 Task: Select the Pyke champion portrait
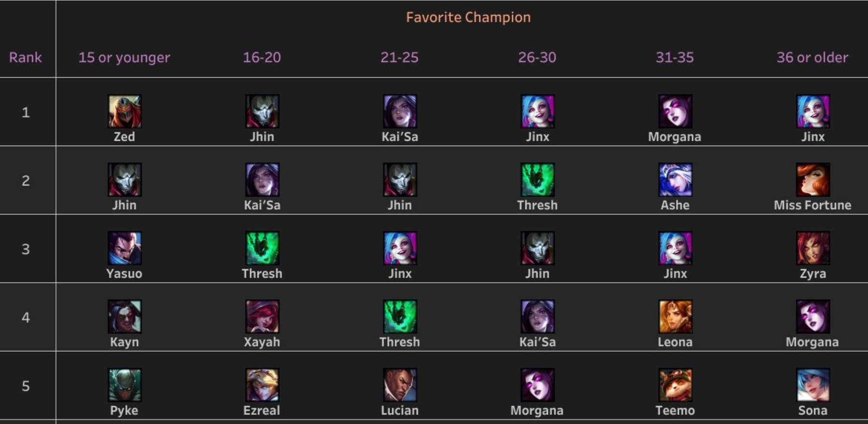click(124, 385)
